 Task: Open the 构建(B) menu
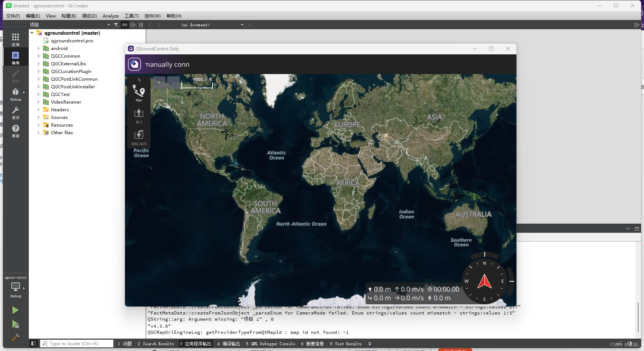69,16
